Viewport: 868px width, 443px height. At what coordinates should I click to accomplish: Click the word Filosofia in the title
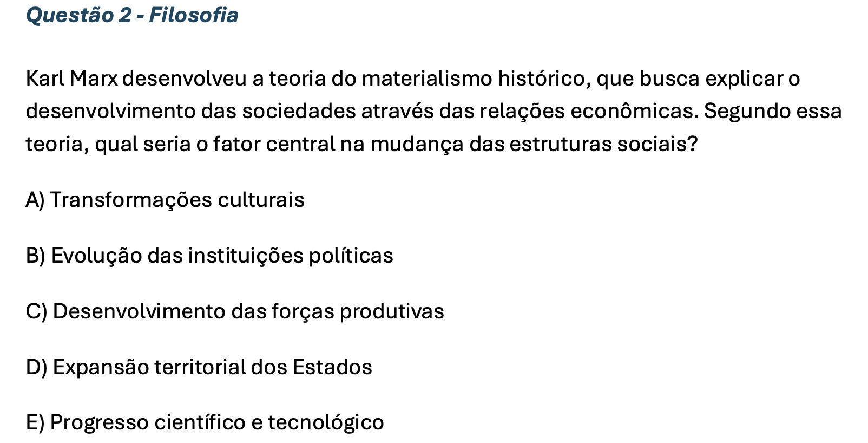pyautogui.click(x=194, y=15)
